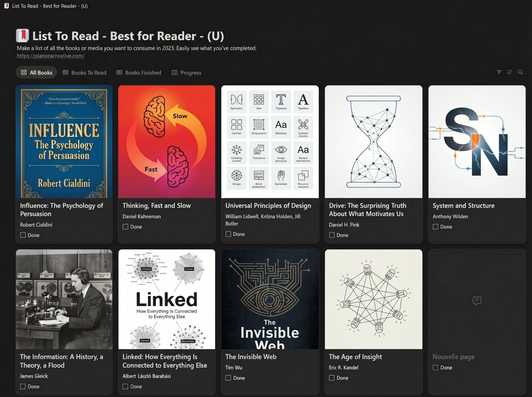Open search with magnifier icon
The width and height of the screenshot is (532, 397).
(520, 72)
